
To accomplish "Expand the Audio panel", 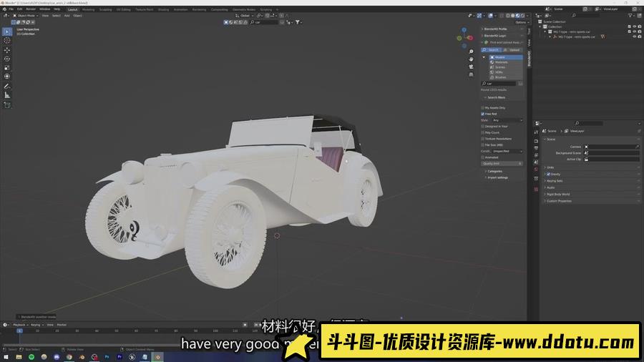I will (x=550, y=187).
